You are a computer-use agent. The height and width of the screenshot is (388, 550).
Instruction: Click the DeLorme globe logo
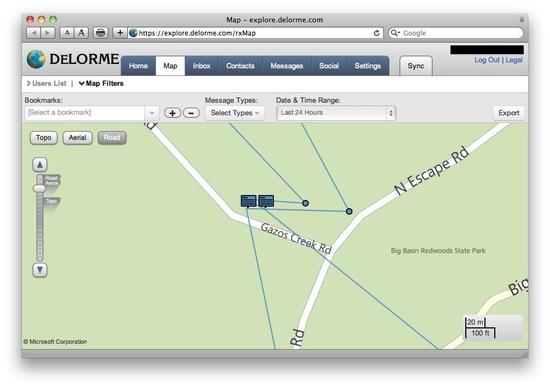coord(36,59)
